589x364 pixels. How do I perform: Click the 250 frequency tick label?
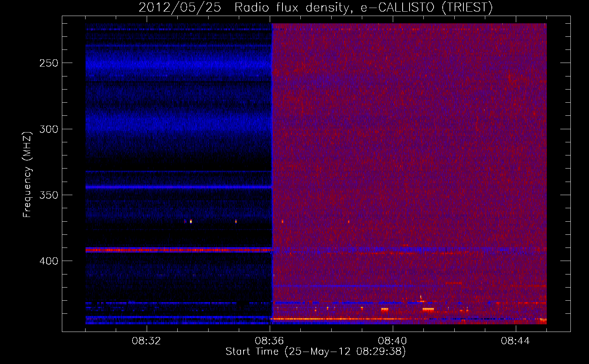click(x=48, y=63)
